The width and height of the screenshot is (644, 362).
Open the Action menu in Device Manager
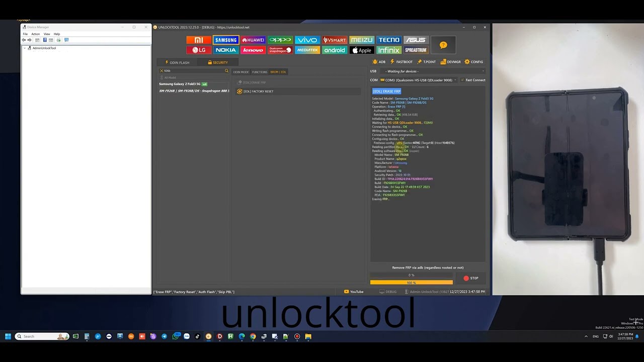pyautogui.click(x=36, y=34)
